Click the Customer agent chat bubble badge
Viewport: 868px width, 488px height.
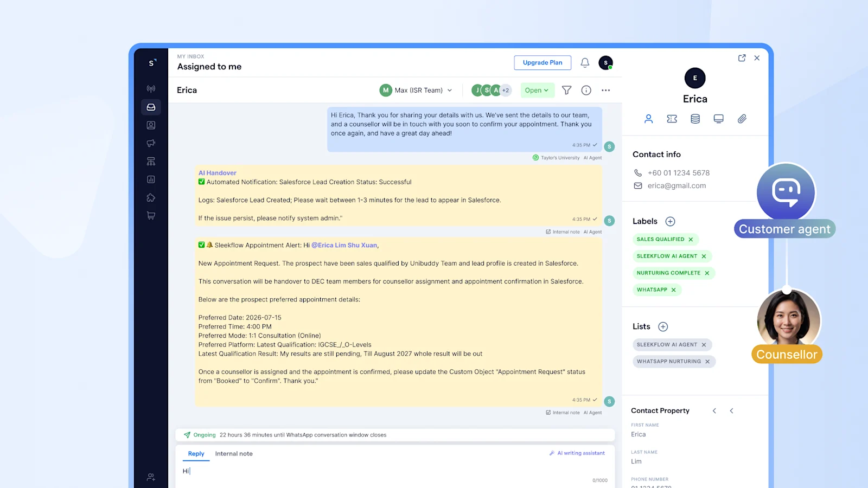click(786, 192)
